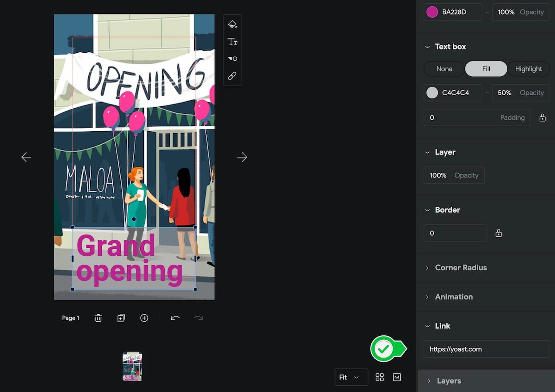This screenshot has height=392, width=555.
Task: Open the animation icon in floating toolbar
Action: click(233, 59)
